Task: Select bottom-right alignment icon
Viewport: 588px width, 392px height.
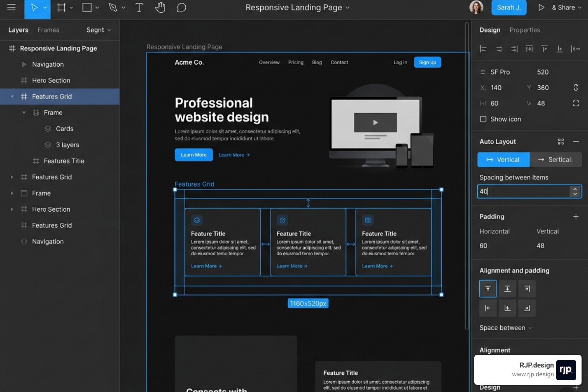Action: 527,308
